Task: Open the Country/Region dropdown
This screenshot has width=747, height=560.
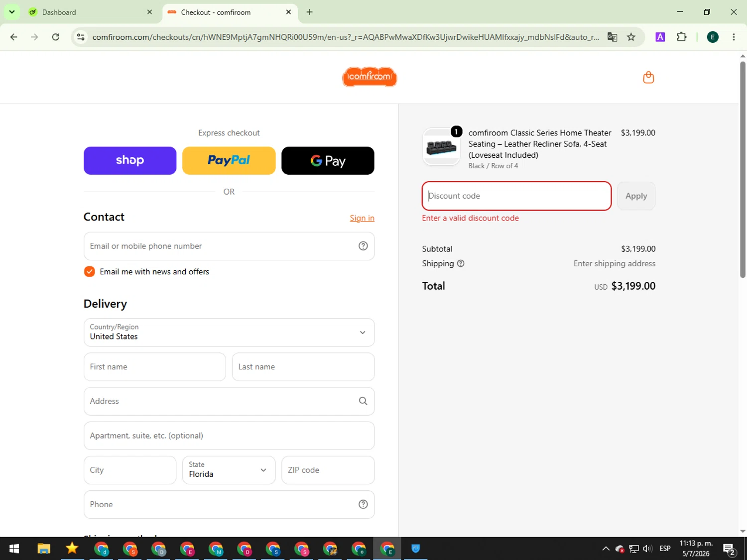Action: tap(229, 333)
